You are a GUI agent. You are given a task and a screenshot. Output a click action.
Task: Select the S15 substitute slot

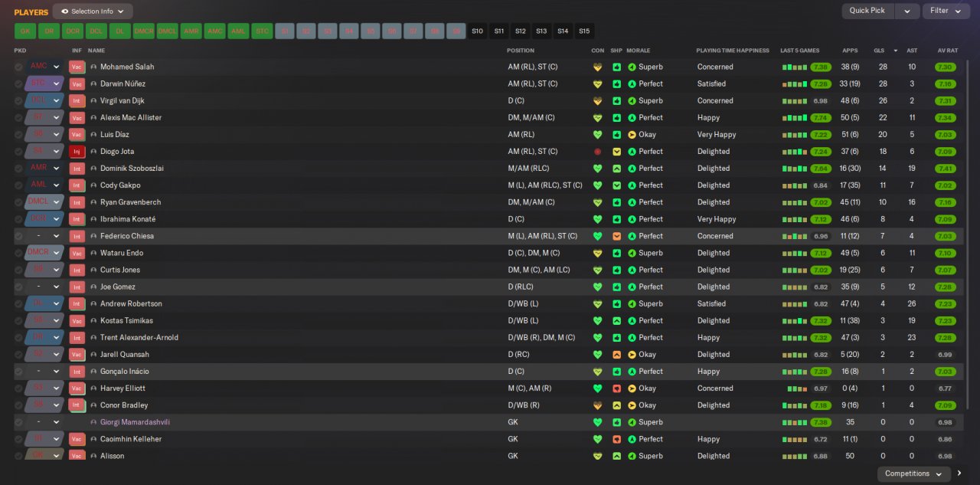pyautogui.click(x=584, y=31)
